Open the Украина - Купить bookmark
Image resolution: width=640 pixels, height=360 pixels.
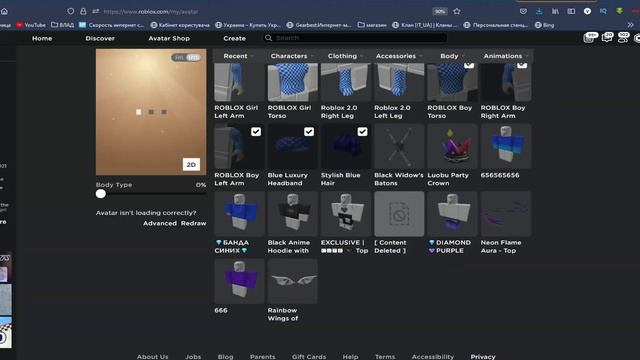pyautogui.click(x=248, y=25)
